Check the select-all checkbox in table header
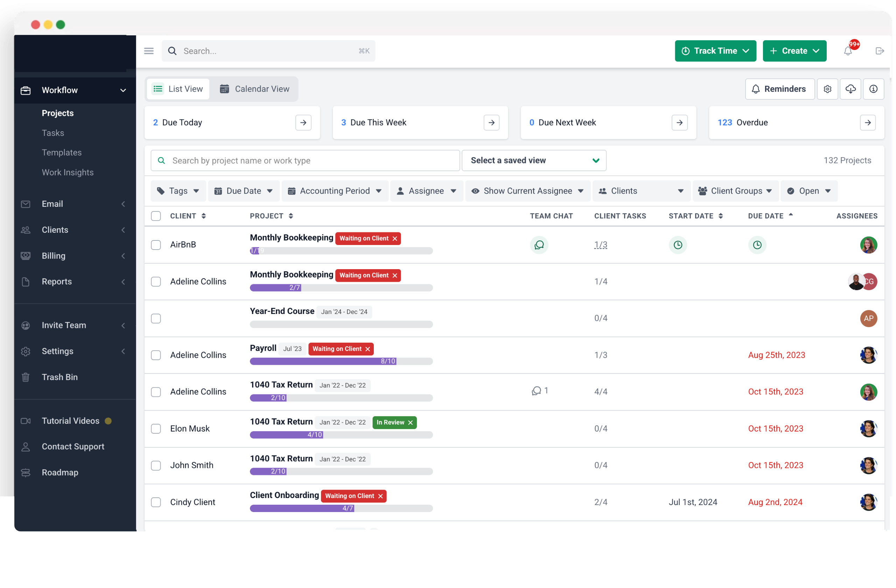This screenshot has height=588, width=896. [156, 216]
